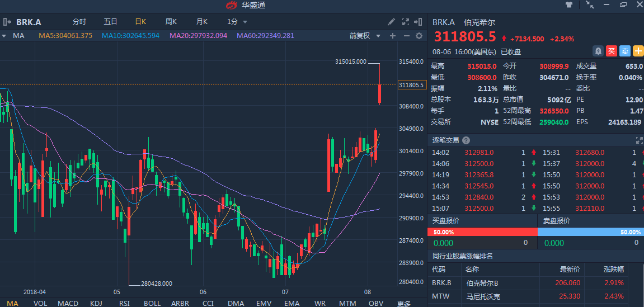Open 更多 more indicators
644x307 pixels.
click(404, 304)
